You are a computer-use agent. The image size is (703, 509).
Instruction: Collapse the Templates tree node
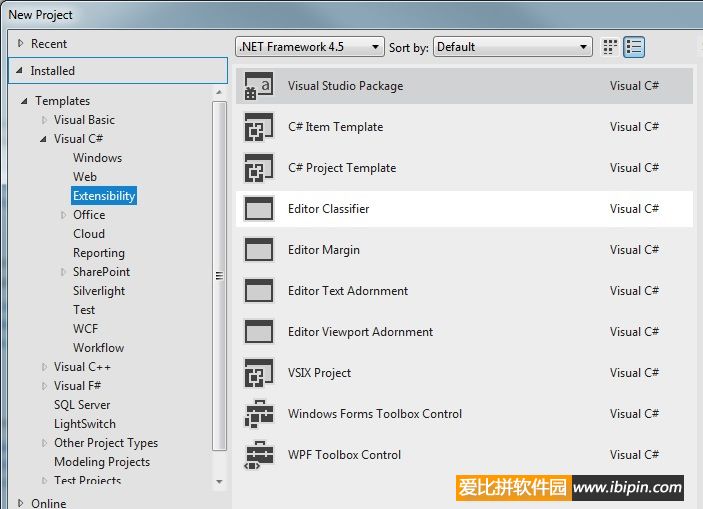[x=24, y=101]
